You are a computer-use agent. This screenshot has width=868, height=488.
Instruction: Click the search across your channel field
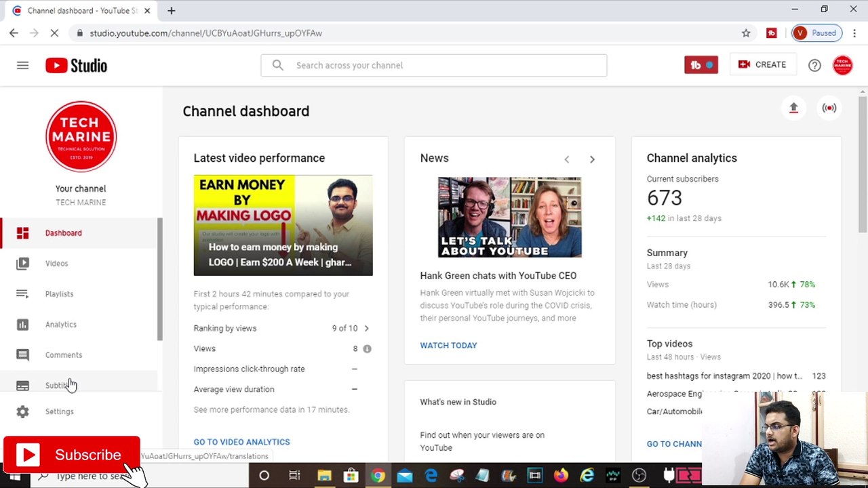point(434,65)
